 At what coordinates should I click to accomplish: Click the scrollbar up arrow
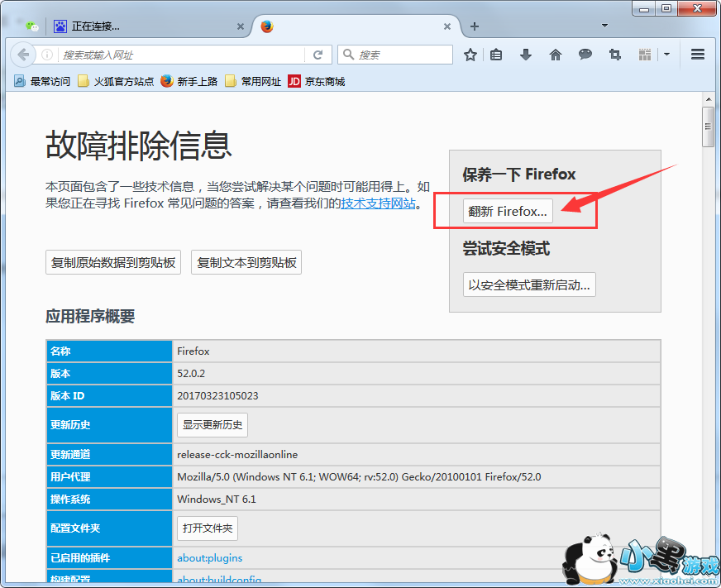pyautogui.click(x=708, y=99)
